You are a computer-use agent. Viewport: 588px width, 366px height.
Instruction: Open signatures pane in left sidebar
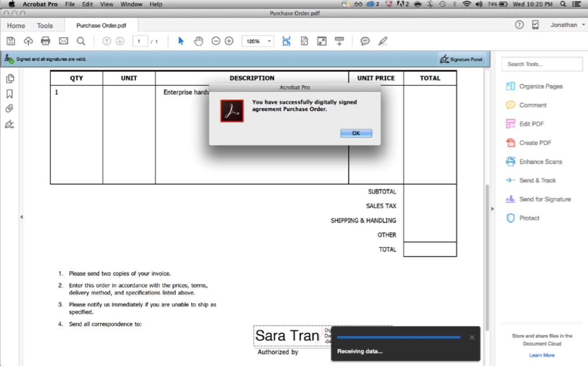pos(9,124)
